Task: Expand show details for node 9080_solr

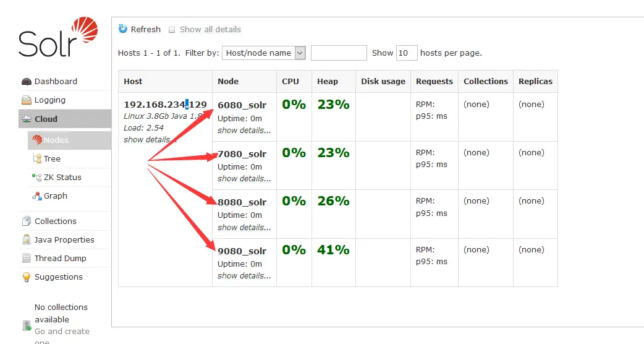Action: 244,276
